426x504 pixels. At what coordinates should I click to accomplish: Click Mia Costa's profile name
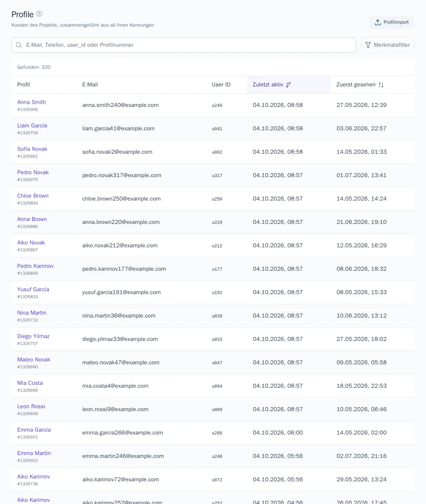click(x=30, y=383)
